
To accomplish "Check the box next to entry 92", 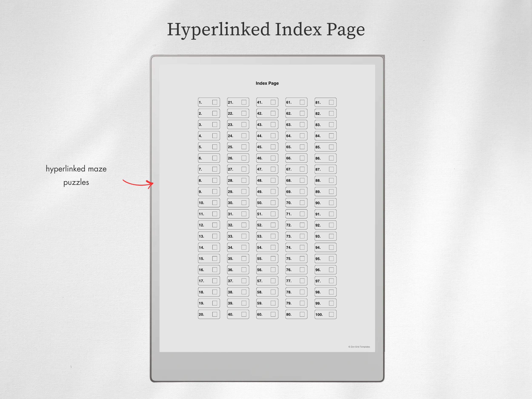I will [331, 225].
